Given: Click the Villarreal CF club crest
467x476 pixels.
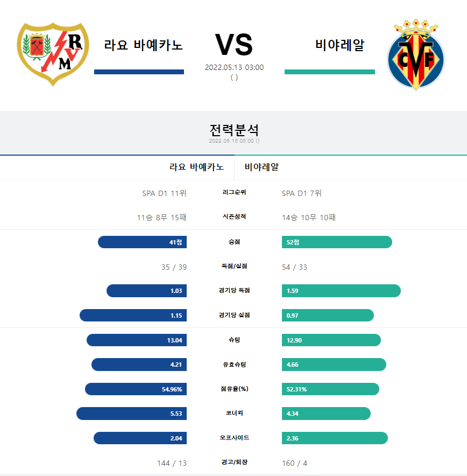Looking at the screenshot, I should [416, 54].
